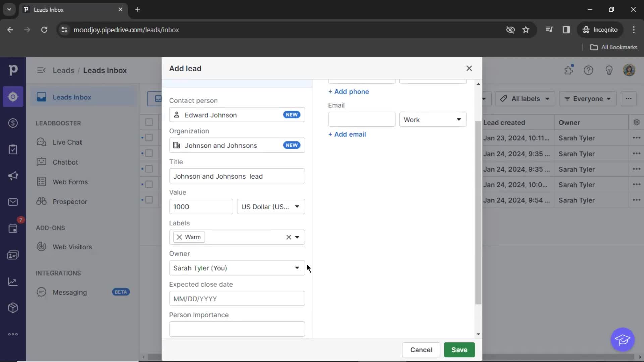The height and width of the screenshot is (362, 644).
Task: Scroll down the Add lead form
Action: [x=478, y=334]
